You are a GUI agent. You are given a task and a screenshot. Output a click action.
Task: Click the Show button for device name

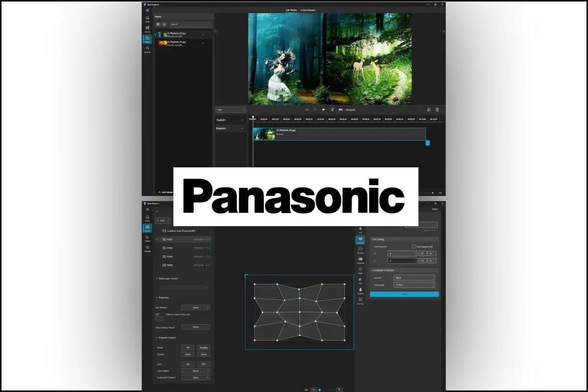pos(195,327)
